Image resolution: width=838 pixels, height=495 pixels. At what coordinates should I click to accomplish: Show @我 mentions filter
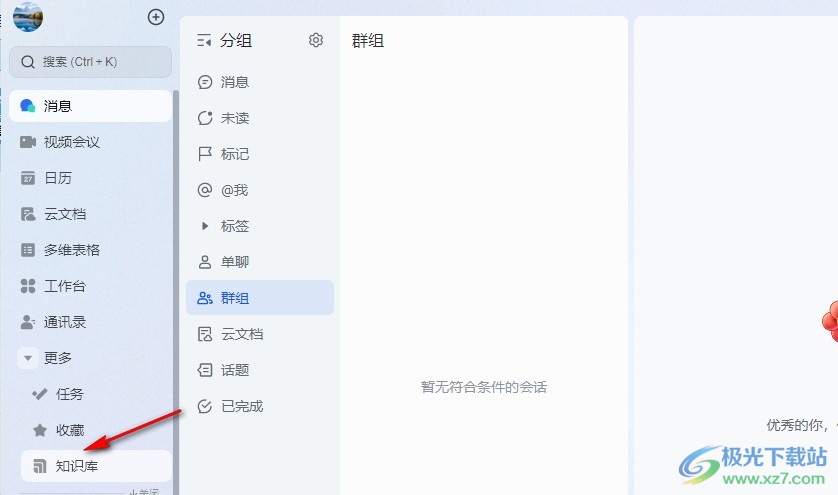tap(260, 190)
